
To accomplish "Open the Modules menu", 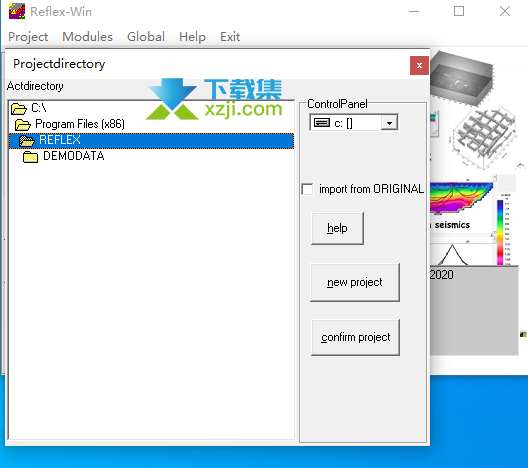I will coord(87,37).
